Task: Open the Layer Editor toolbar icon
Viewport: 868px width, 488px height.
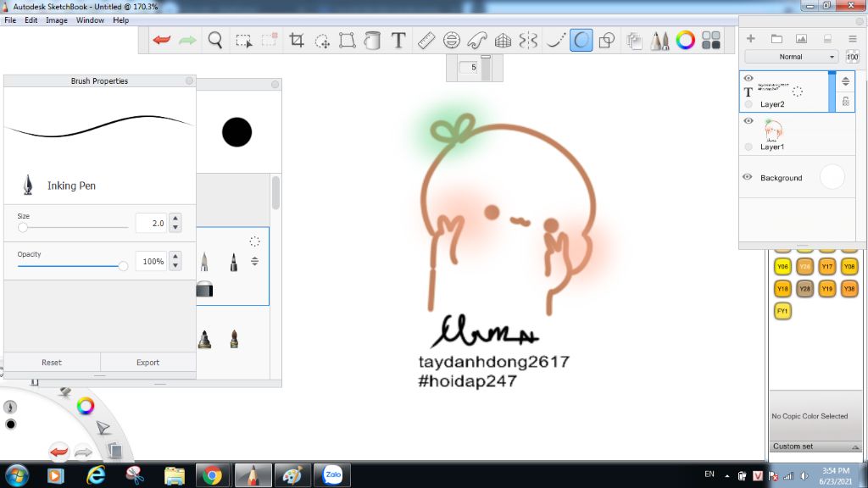Action: coord(634,40)
